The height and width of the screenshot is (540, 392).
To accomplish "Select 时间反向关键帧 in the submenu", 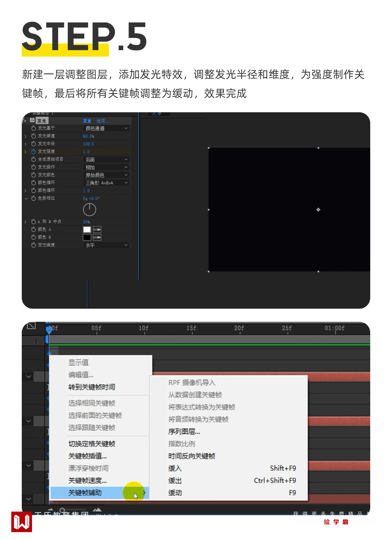I will click(192, 456).
